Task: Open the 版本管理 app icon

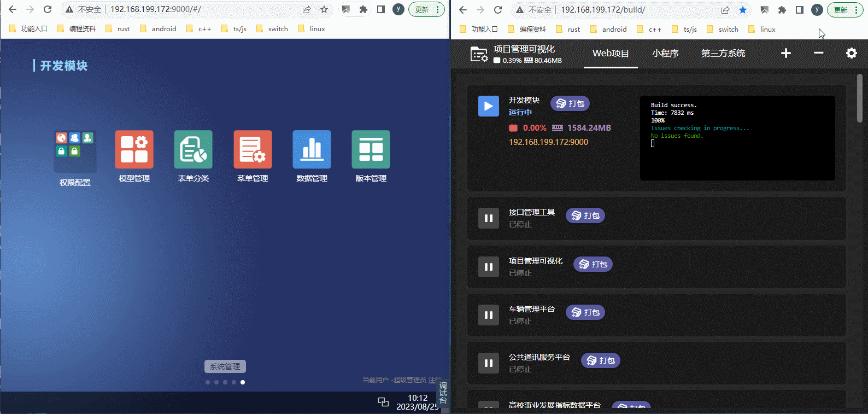Action: [x=371, y=149]
